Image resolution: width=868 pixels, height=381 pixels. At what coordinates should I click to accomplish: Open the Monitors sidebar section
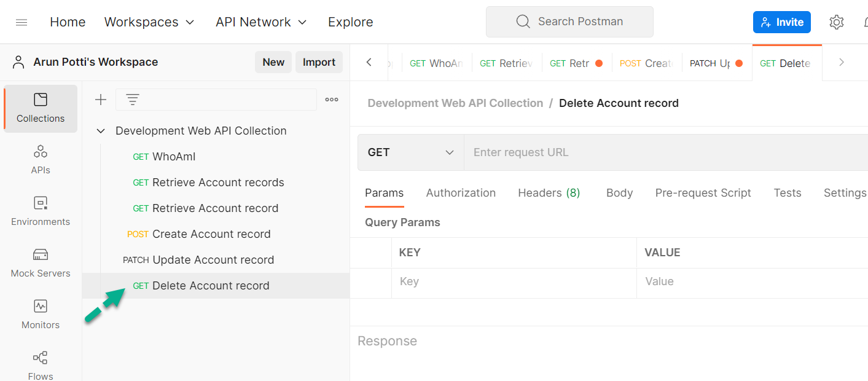(41, 314)
